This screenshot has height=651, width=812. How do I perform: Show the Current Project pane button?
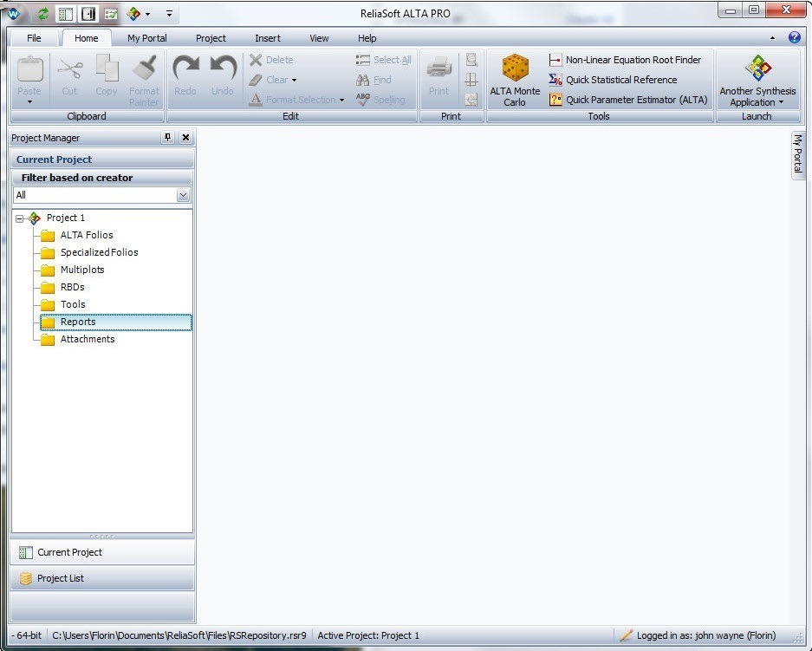tap(102, 552)
